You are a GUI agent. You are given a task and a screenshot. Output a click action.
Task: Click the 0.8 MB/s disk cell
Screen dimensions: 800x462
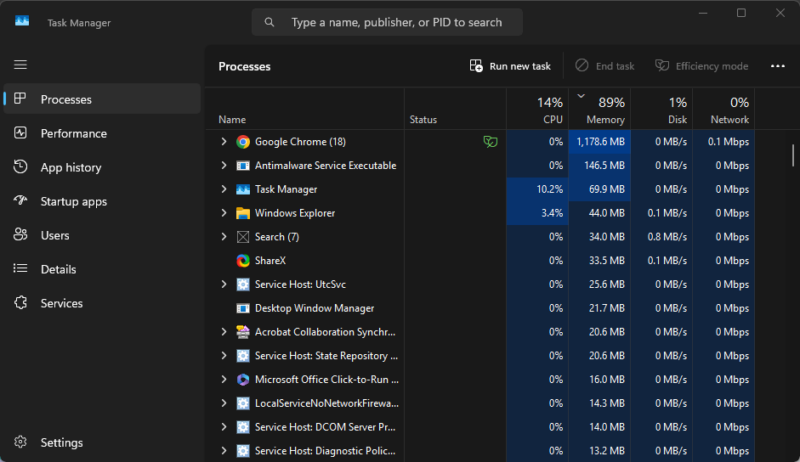coord(662,237)
